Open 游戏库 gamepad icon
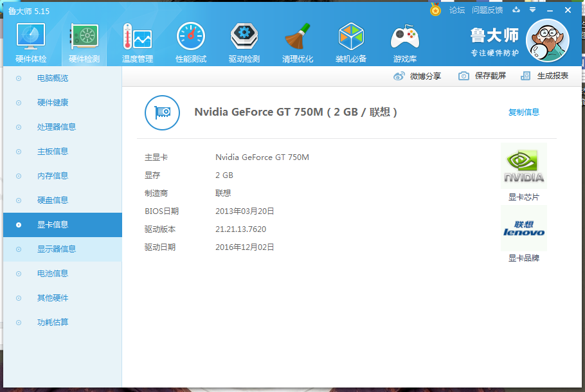Image resolution: width=585 pixels, height=392 pixels. (405, 37)
